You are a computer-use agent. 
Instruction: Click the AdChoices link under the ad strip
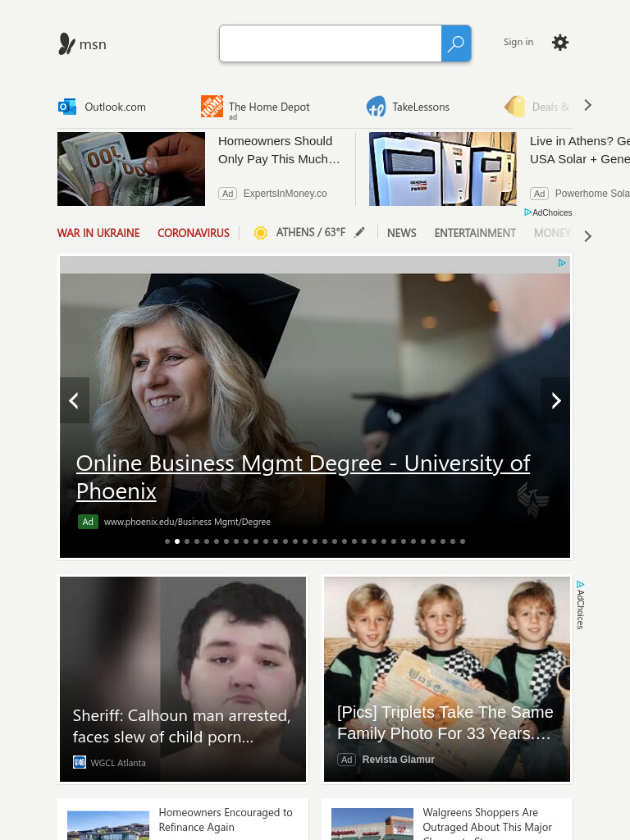[x=548, y=212]
